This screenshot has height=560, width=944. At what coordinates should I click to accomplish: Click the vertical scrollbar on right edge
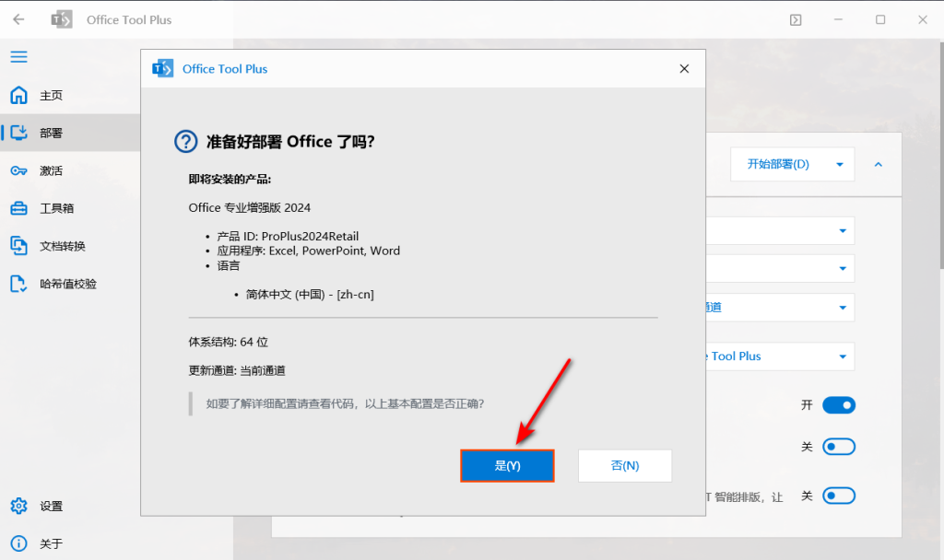[x=941, y=157]
